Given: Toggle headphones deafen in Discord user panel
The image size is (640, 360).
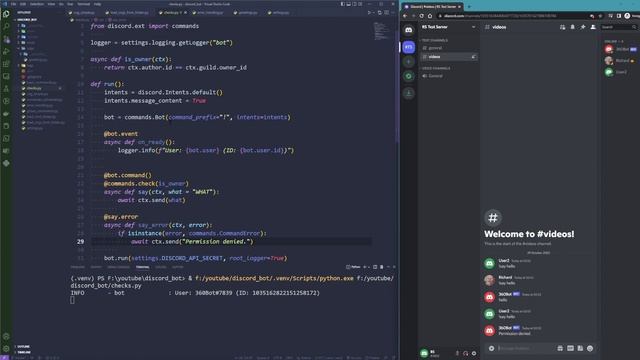Looking at the screenshot, I should [465, 353].
